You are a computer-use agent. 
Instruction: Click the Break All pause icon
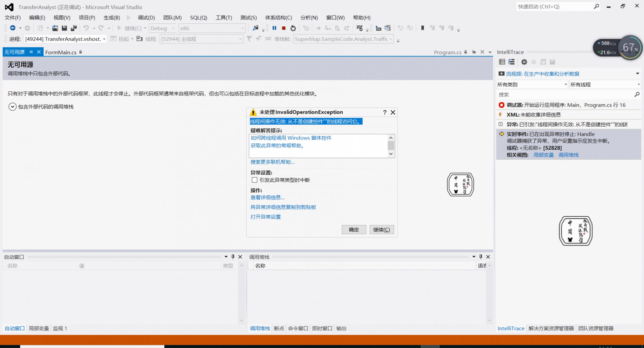click(274, 28)
